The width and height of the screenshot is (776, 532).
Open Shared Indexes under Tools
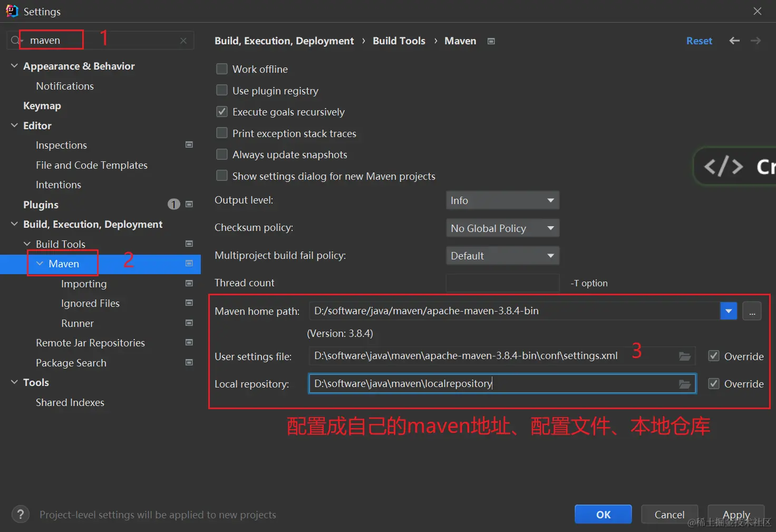click(x=70, y=402)
